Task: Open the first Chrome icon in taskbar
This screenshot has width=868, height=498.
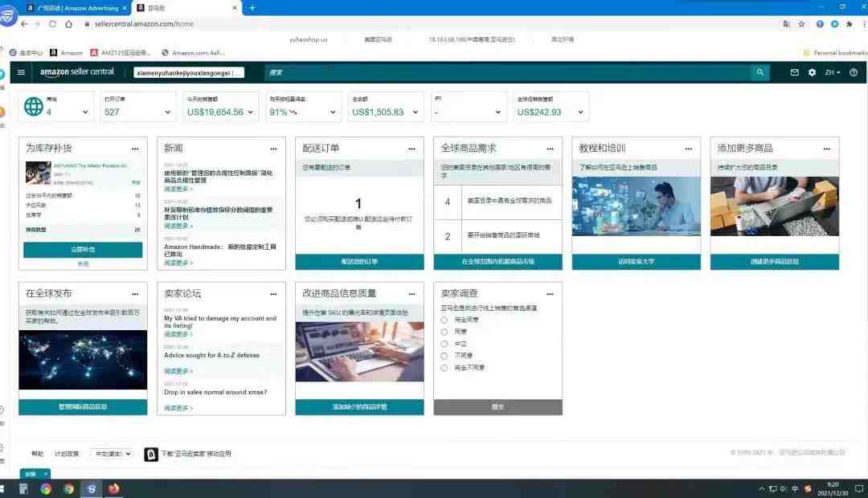Action: coord(46,488)
